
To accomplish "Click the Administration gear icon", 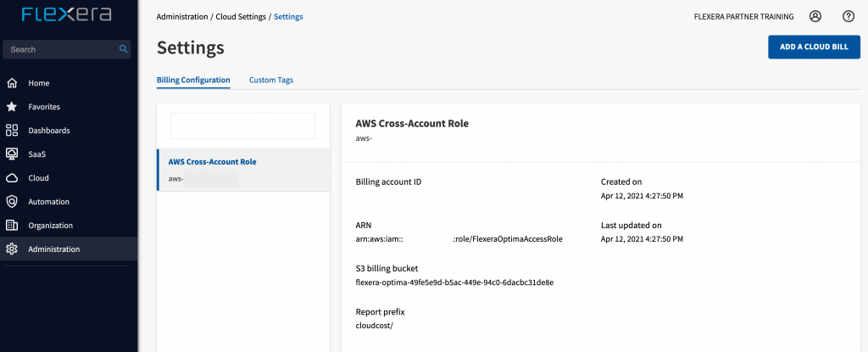I will (x=12, y=249).
